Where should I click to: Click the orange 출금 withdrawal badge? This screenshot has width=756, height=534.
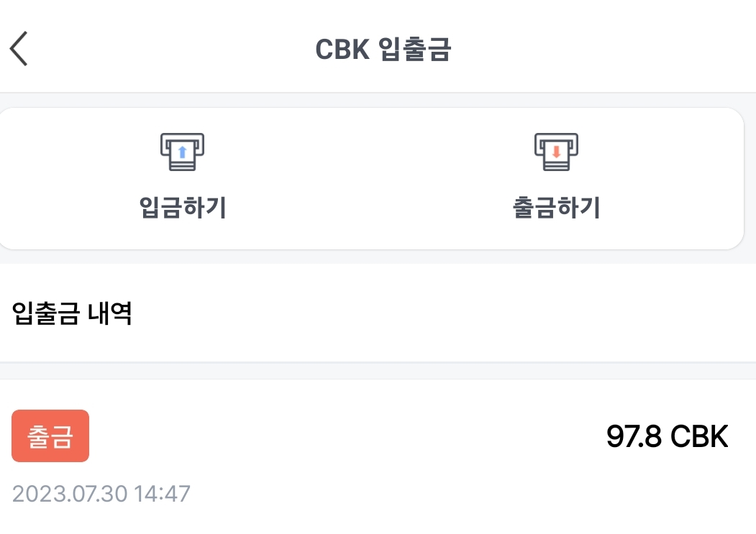tap(50, 436)
